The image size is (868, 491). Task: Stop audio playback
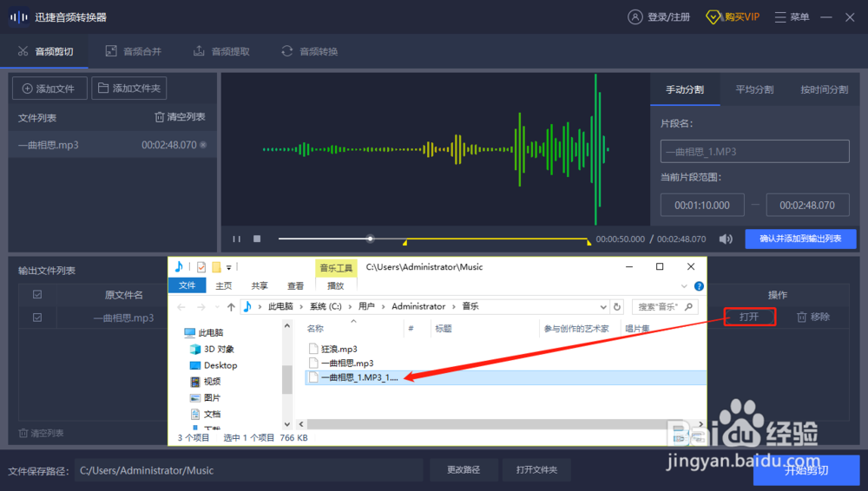(257, 239)
